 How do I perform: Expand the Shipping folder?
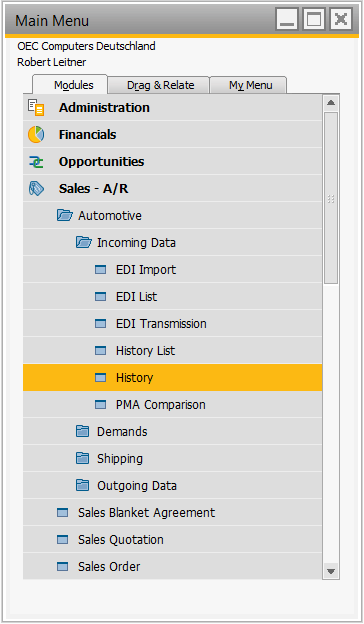[x=82, y=459]
